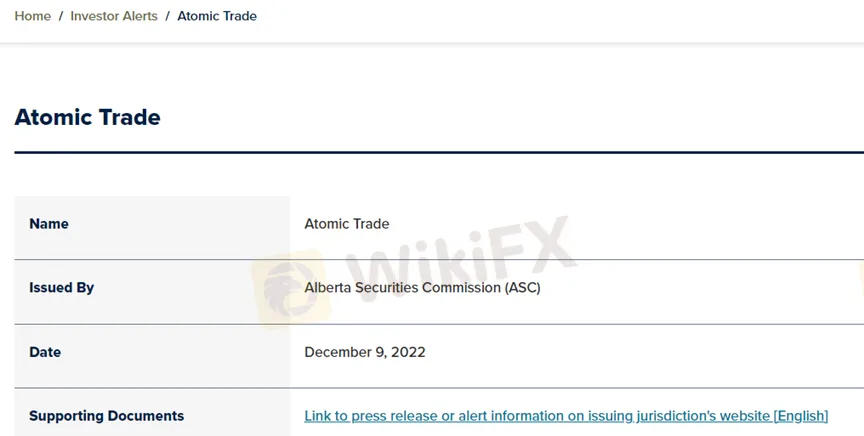
Task: Select the Atomic Trade breadcrumb item
Action: 217,16
